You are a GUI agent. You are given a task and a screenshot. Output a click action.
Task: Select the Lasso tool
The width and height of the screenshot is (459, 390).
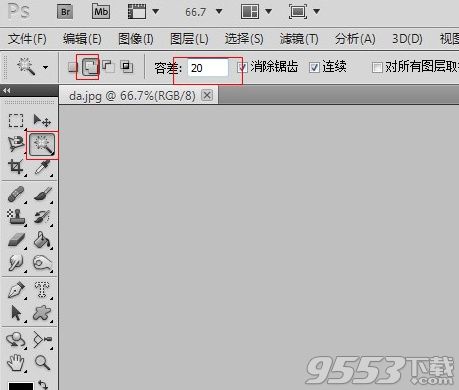click(x=16, y=144)
